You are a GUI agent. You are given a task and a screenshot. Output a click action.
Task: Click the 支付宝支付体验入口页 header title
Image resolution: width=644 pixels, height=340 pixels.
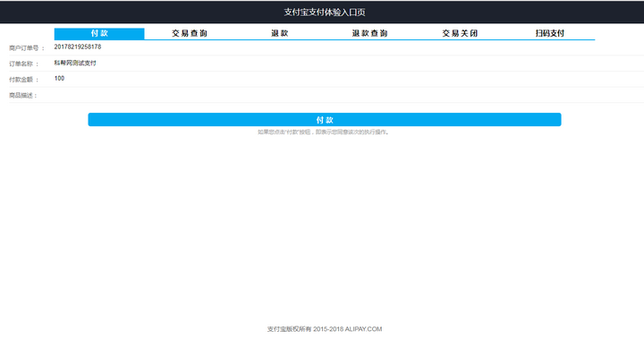(x=325, y=13)
